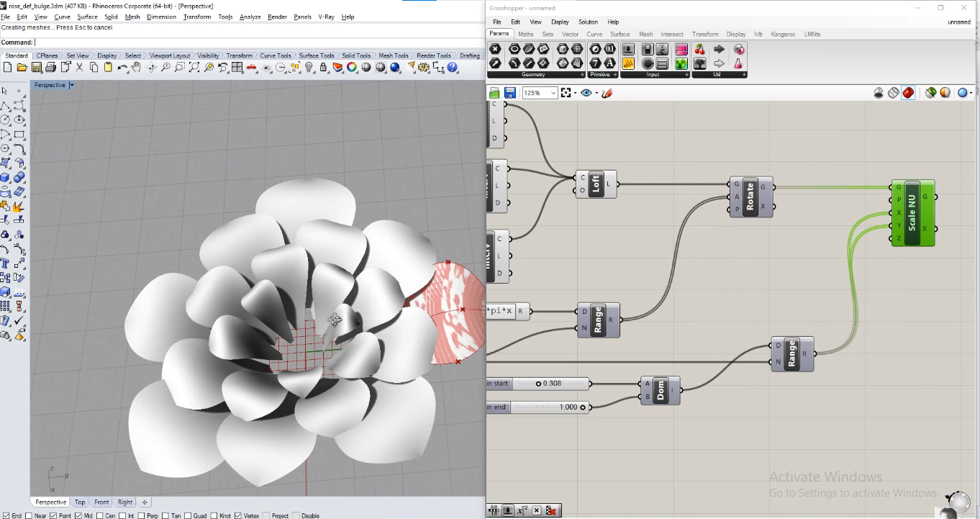Click the padlock Lock objects icon

coord(324,67)
